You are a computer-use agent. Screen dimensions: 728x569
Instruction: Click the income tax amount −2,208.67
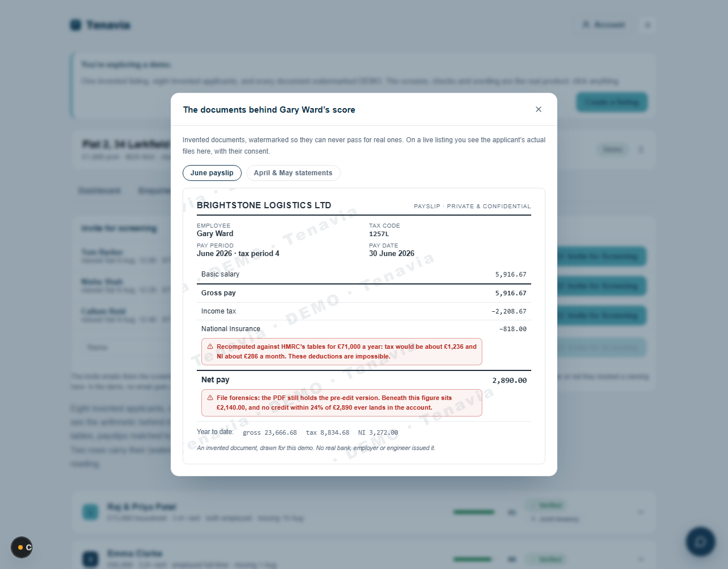tap(509, 311)
